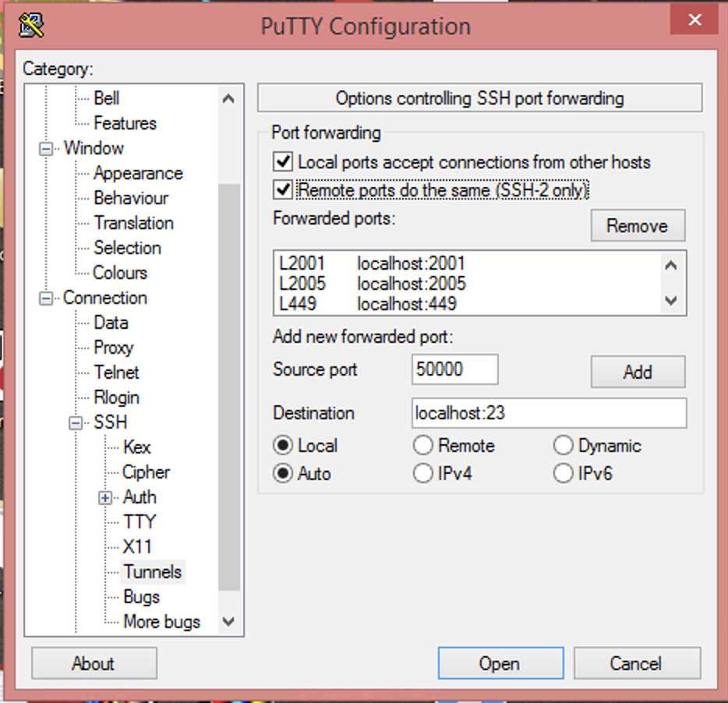
Task: Click forwarded ports list scroll down arrow
Action: click(x=671, y=300)
